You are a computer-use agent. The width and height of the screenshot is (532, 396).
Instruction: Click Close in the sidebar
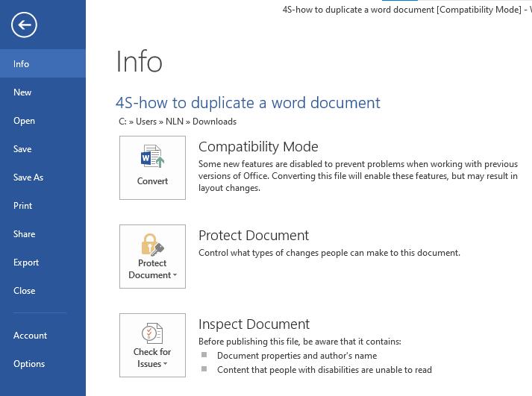[43, 291]
